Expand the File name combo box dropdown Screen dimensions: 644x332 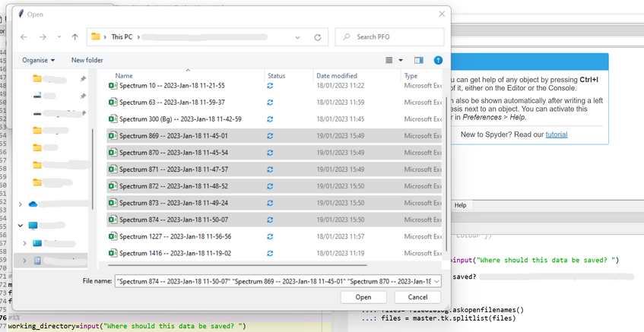click(436, 281)
